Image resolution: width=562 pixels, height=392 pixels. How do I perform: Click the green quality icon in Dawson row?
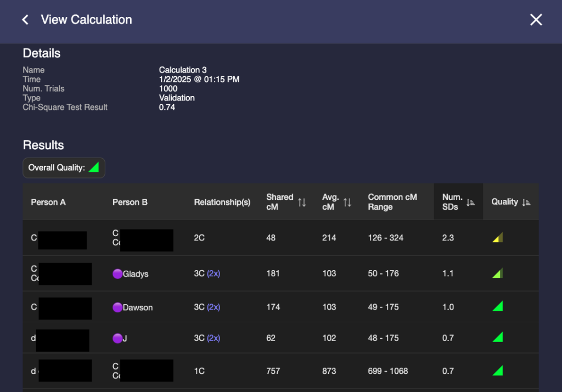(x=497, y=306)
